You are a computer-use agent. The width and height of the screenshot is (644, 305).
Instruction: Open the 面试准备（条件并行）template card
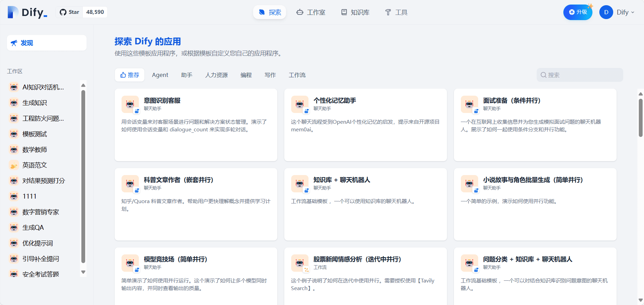(535, 125)
